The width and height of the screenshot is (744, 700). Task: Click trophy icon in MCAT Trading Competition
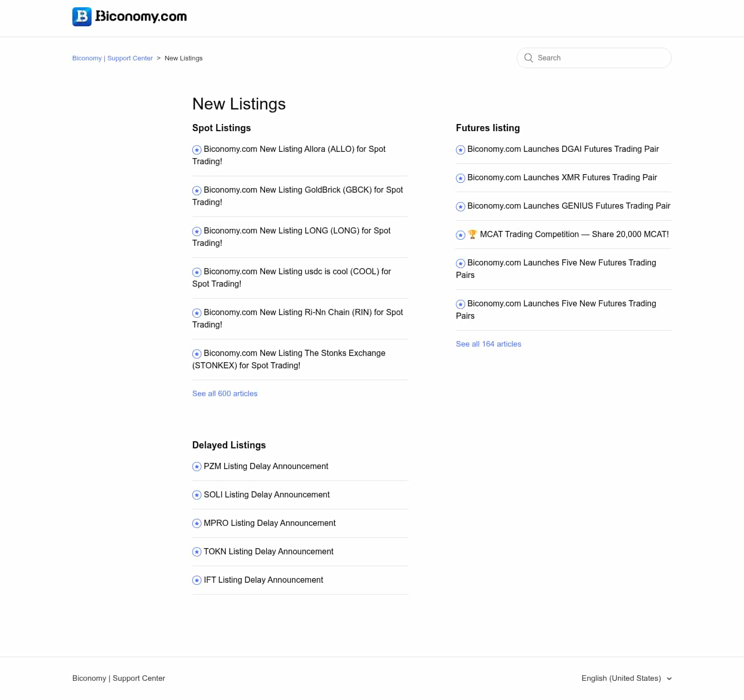point(472,234)
